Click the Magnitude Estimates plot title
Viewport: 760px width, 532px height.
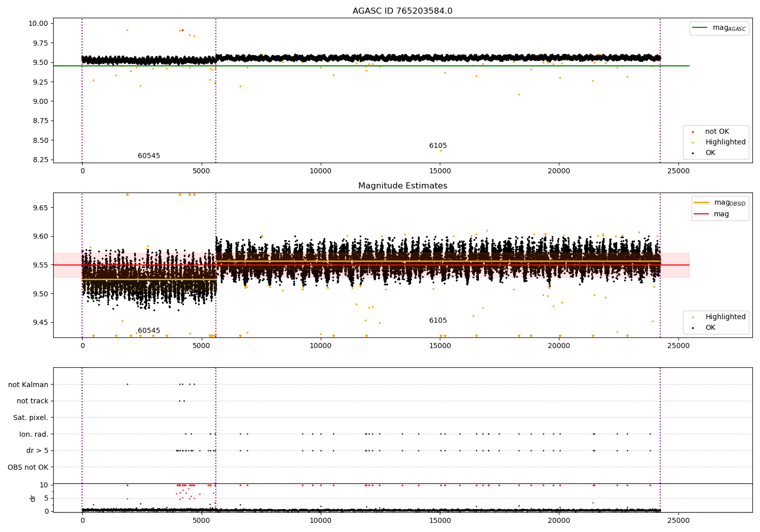403,186
